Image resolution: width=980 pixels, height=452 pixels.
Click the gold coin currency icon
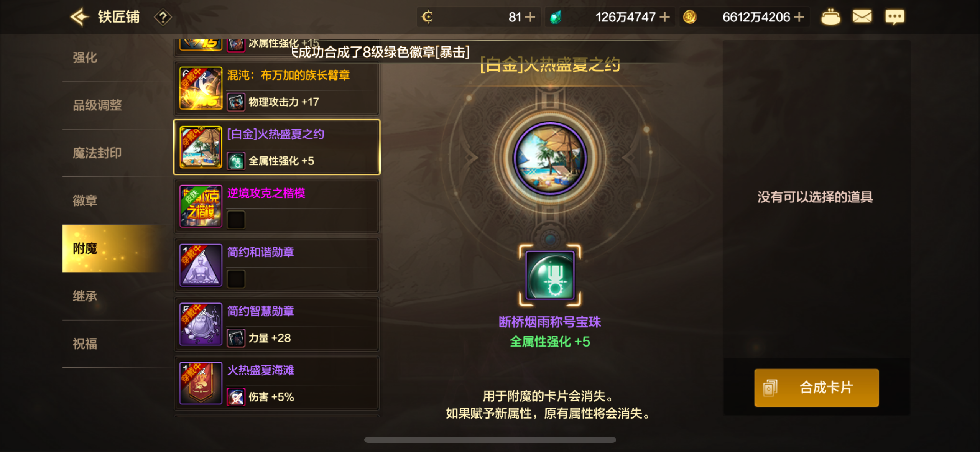pos(689,17)
